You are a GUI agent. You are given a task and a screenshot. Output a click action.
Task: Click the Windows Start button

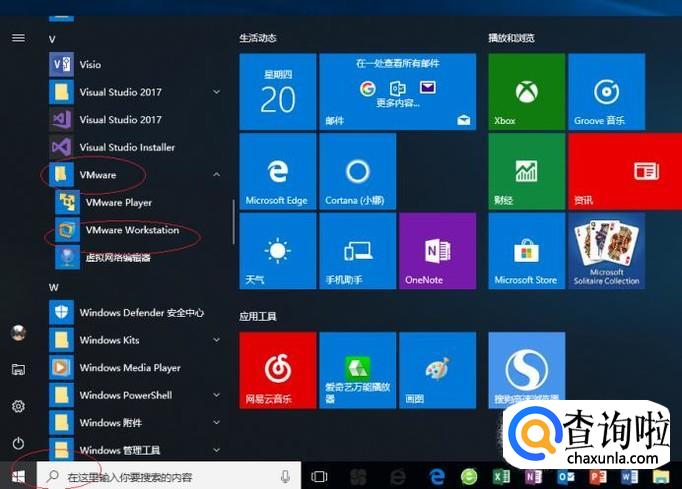[x=18, y=477]
